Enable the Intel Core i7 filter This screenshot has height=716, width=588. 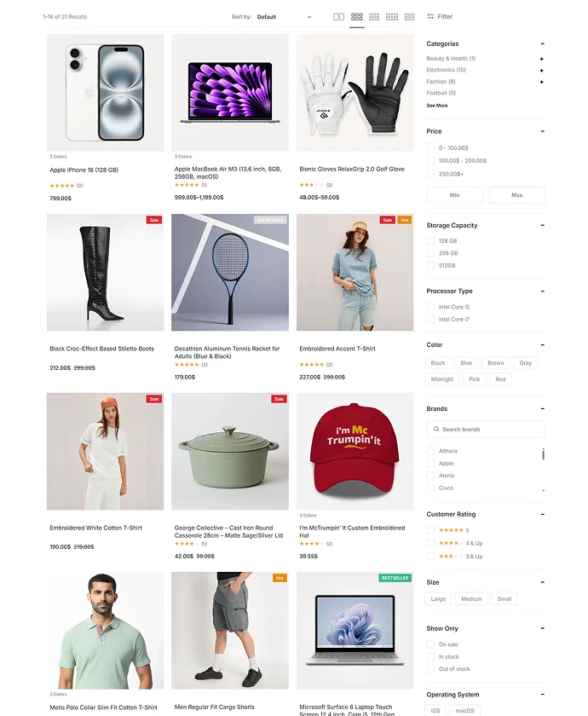point(430,319)
